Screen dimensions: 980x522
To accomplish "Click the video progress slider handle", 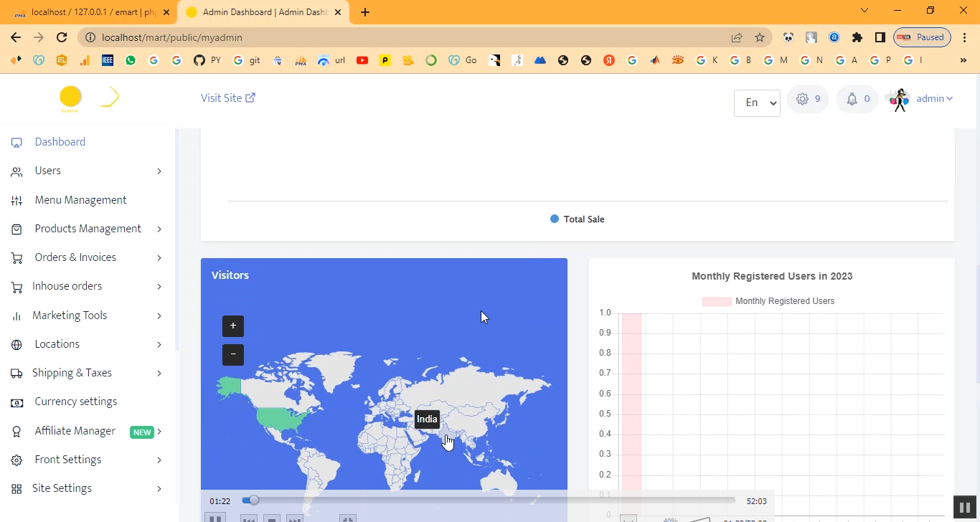I will pyautogui.click(x=253, y=500).
